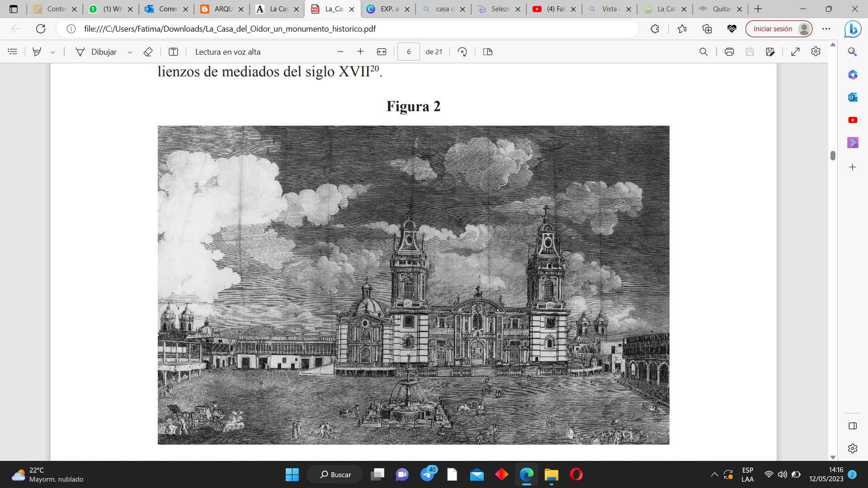The width and height of the screenshot is (868, 488).
Task: Open the PDF search magnifier
Action: coord(703,52)
